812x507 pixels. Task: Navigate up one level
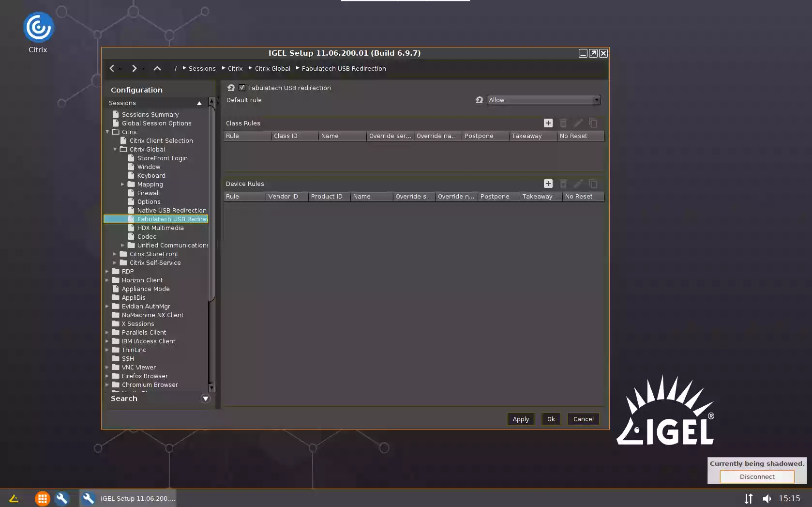tap(157, 68)
